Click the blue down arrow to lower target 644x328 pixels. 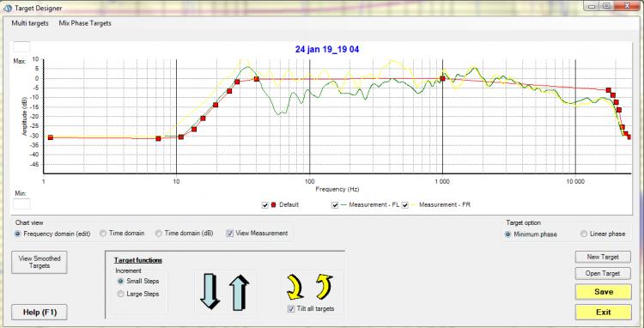(x=210, y=291)
